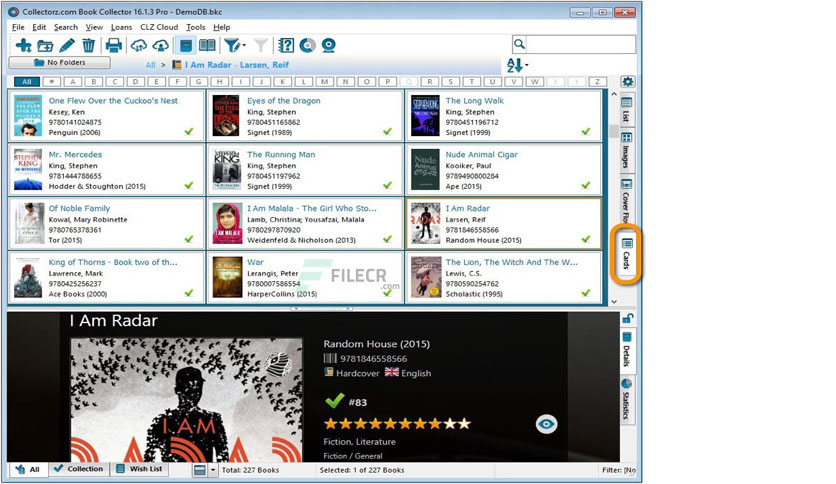Screen dimensions: 836x484
Task: Open the Statistics side tab
Action: pos(627,399)
